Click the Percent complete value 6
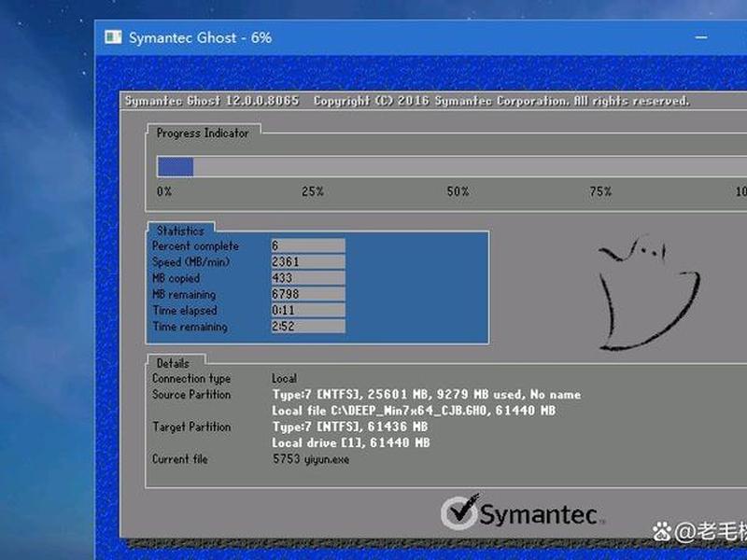The height and width of the screenshot is (560, 747). [308, 245]
